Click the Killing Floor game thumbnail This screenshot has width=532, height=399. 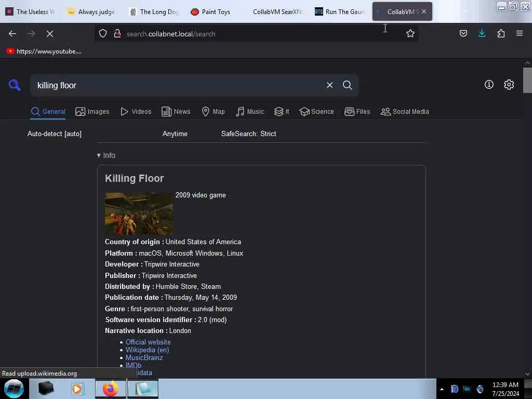tap(139, 214)
